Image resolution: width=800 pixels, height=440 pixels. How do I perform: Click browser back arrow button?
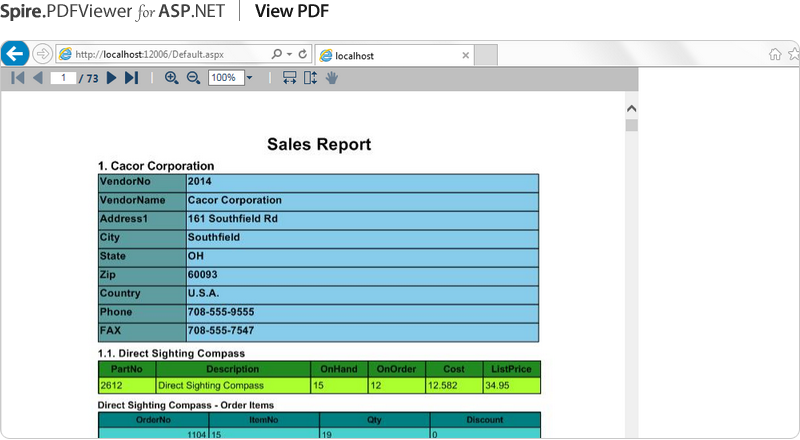15,54
